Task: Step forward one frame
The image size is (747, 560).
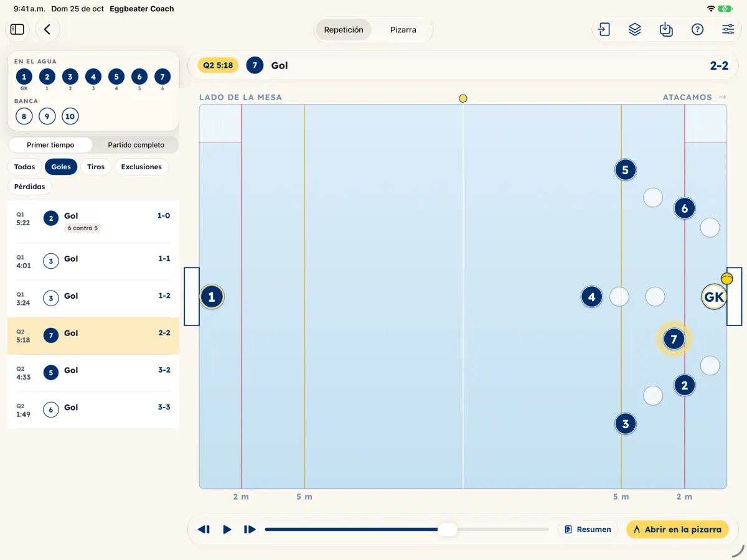Action: click(250, 530)
